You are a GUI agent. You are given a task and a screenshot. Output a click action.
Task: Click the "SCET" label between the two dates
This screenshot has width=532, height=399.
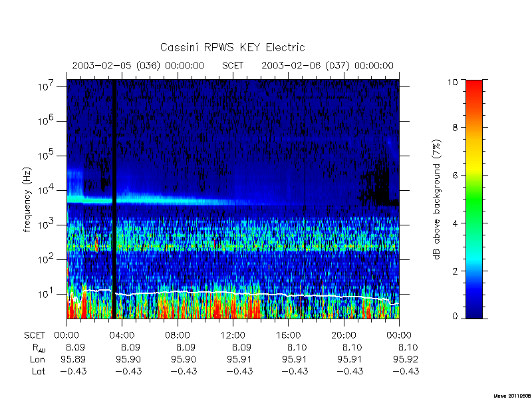click(x=233, y=65)
